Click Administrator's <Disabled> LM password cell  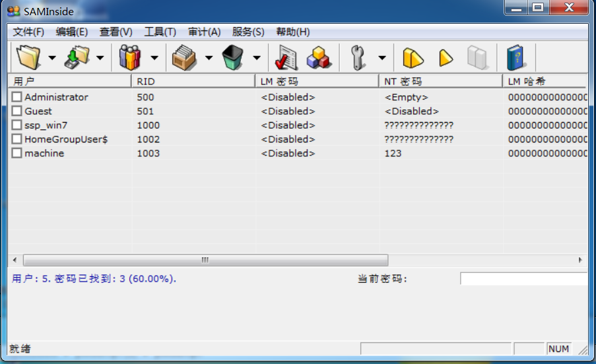(x=288, y=97)
